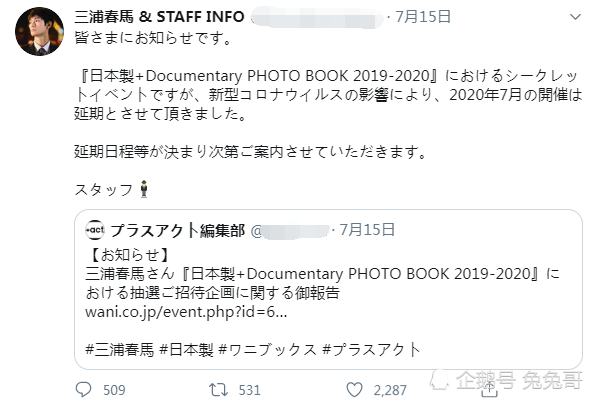Viewport: 597px width, 401px height.
Task: Click the share upload icon
Action: pos(489,389)
